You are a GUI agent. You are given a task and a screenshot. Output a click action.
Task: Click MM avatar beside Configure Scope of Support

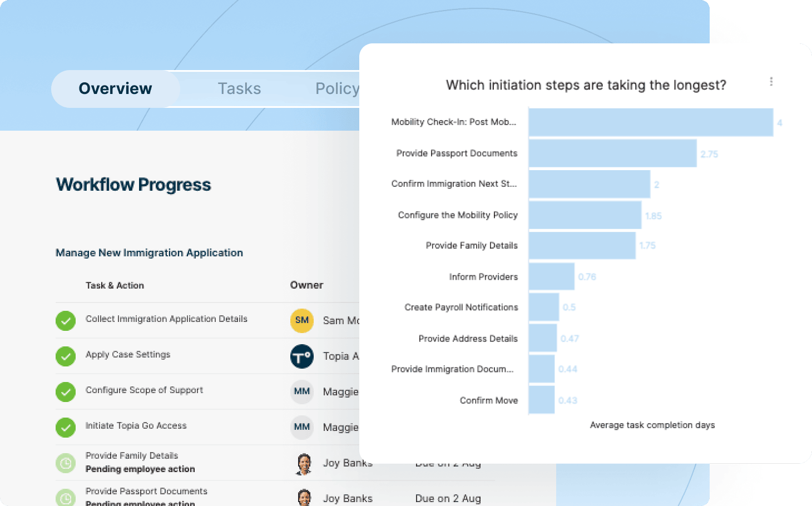302,391
